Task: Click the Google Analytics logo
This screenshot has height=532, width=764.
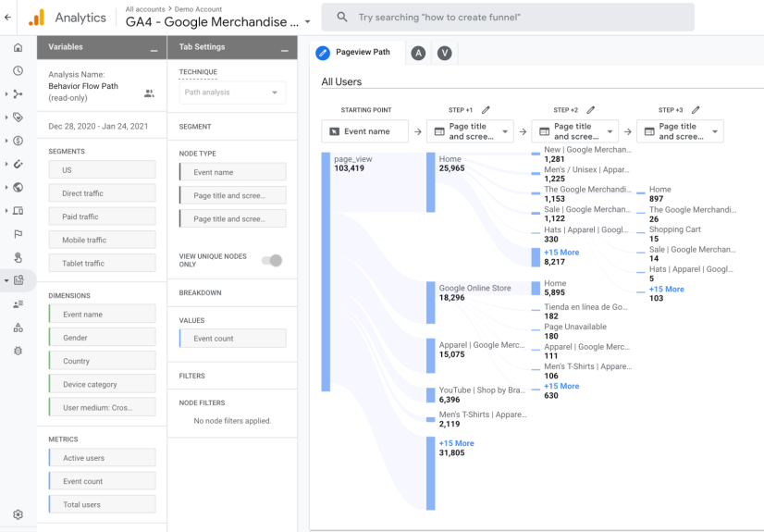Action: click(37, 18)
